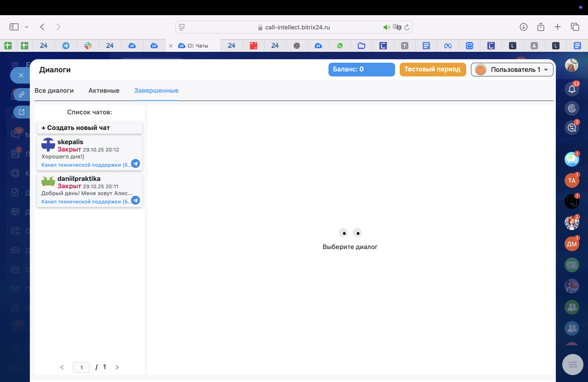Viewport: 588px width, 382px height.
Task: Toggle the Safari sidebar icon
Action: (x=14, y=27)
